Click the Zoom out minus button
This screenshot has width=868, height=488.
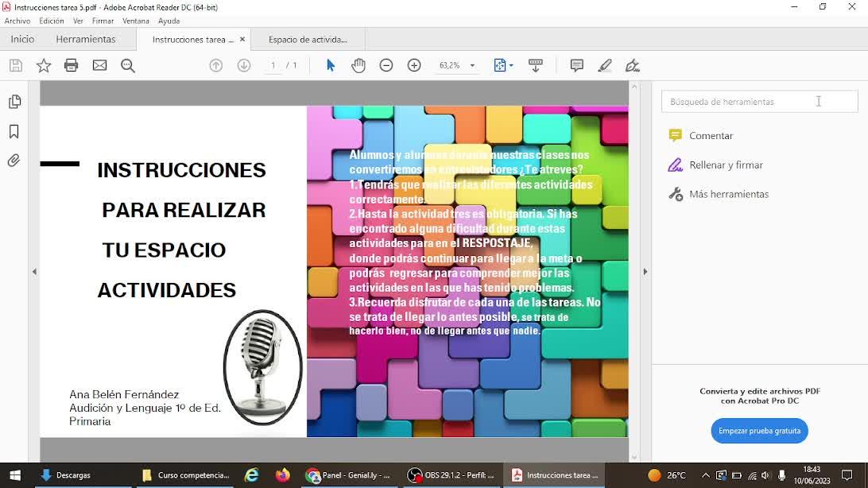tap(386, 66)
